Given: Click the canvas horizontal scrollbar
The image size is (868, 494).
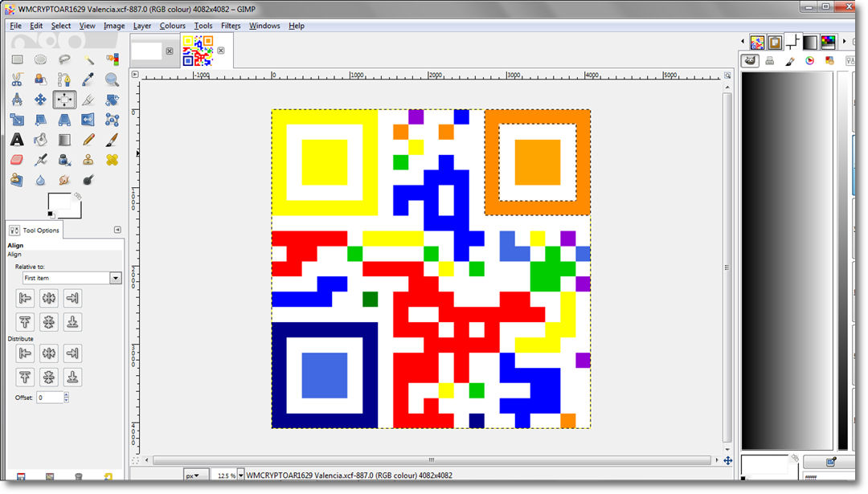Looking at the screenshot, I should (x=432, y=460).
